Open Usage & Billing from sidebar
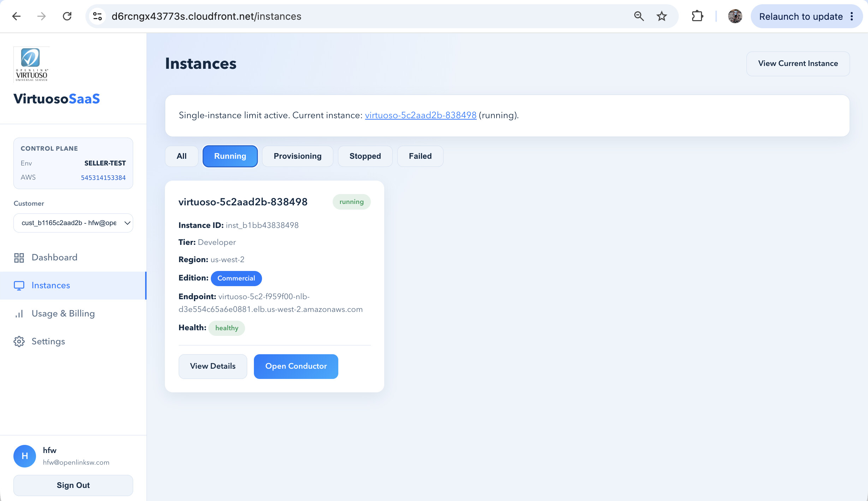 click(x=73, y=314)
